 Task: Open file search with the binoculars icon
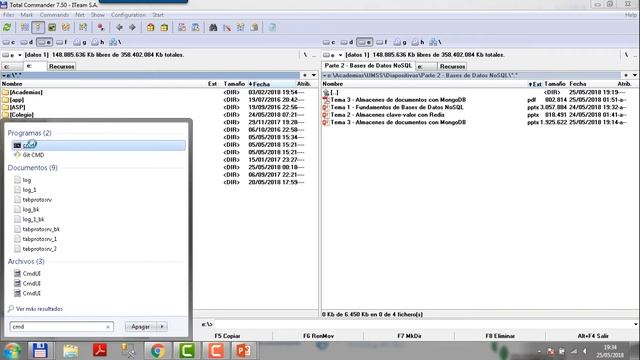pyautogui.click(x=213, y=27)
